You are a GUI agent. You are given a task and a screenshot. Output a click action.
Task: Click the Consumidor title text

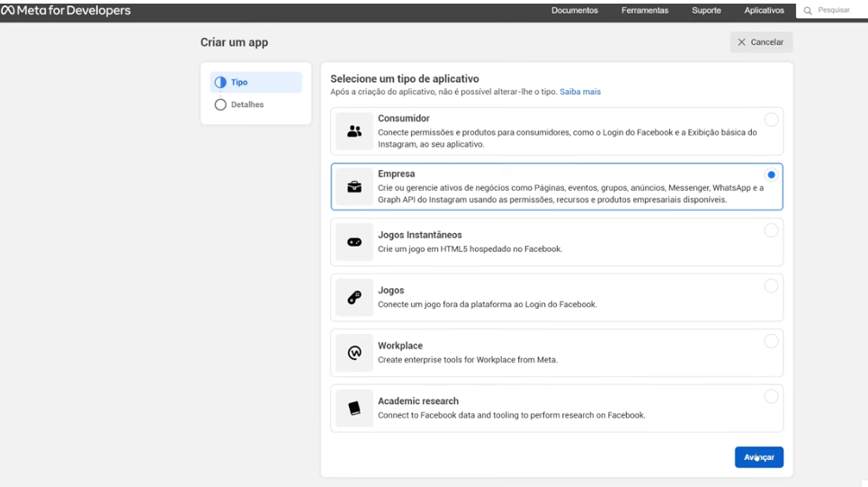(404, 118)
